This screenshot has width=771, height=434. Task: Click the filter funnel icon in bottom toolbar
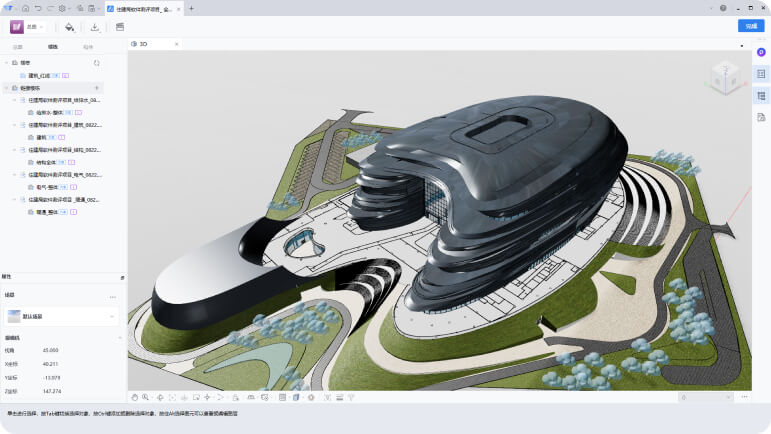click(352, 397)
